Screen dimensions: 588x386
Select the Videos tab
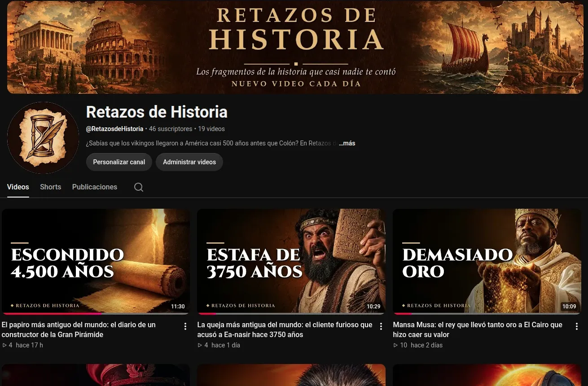coord(18,187)
